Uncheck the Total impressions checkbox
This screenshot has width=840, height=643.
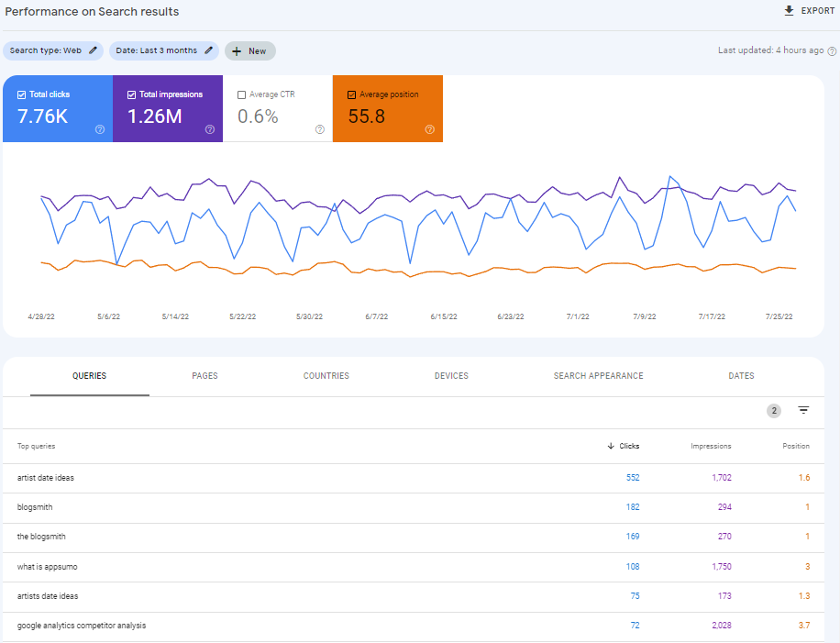[x=131, y=94]
